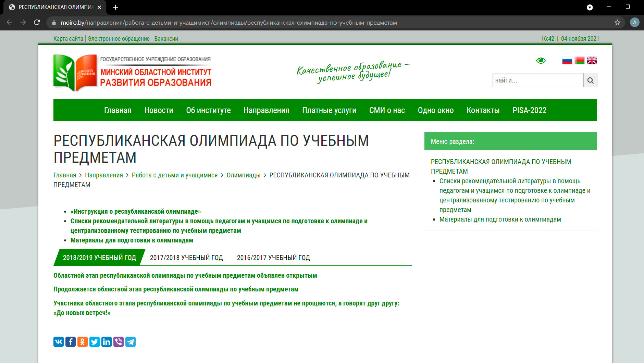The height and width of the screenshot is (363, 644).
Task: Toggle visually impaired version eye icon
Action: [541, 61]
